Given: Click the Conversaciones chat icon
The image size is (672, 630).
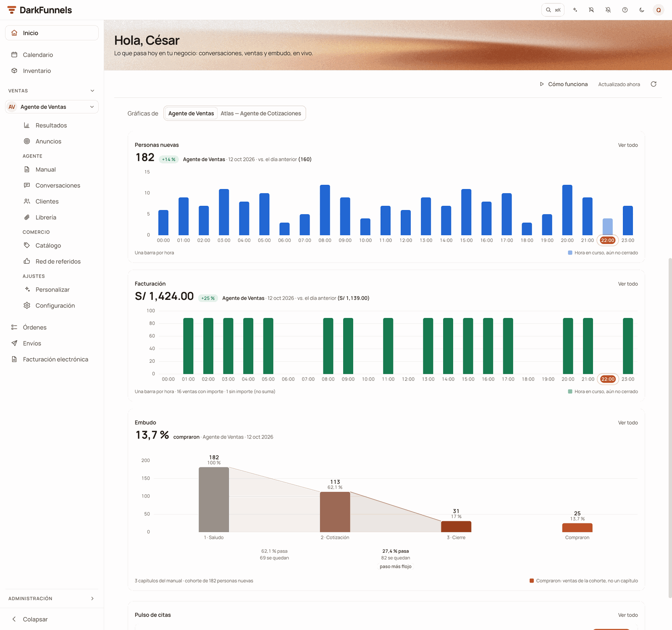Looking at the screenshot, I should coord(27,185).
